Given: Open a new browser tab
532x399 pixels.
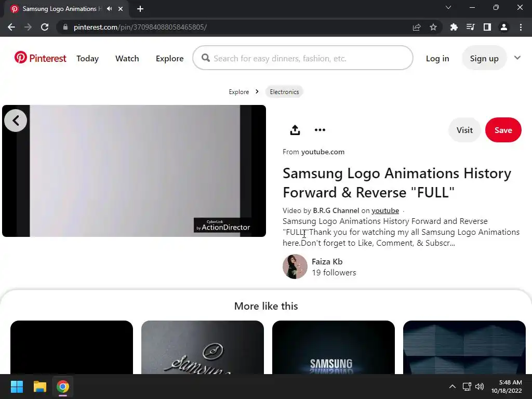Looking at the screenshot, I should click(x=140, y=9).
